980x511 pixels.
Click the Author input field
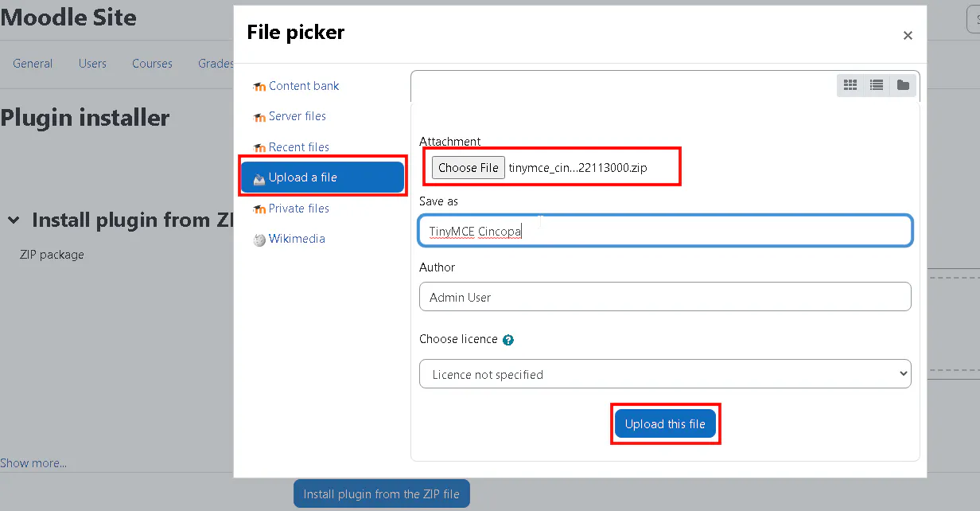pyautogui.click(x=665, y=297)
